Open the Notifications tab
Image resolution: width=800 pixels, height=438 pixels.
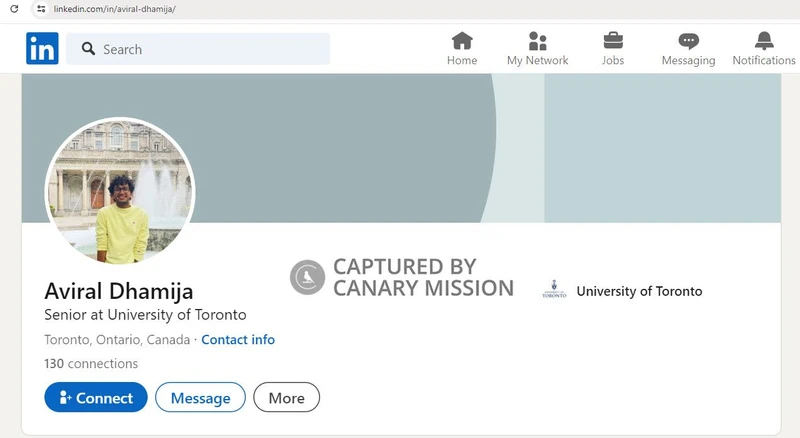coord(764,49)
